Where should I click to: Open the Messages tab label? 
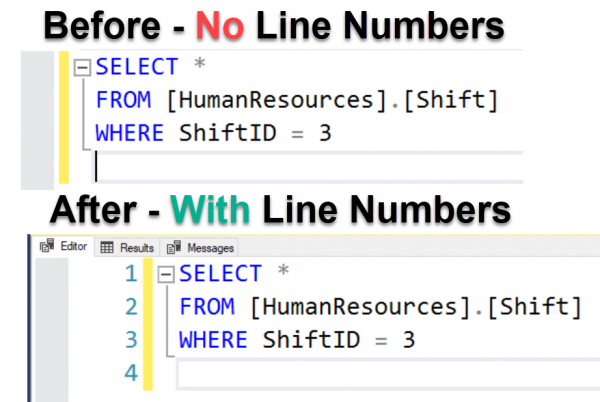click(x=210, y=247)
